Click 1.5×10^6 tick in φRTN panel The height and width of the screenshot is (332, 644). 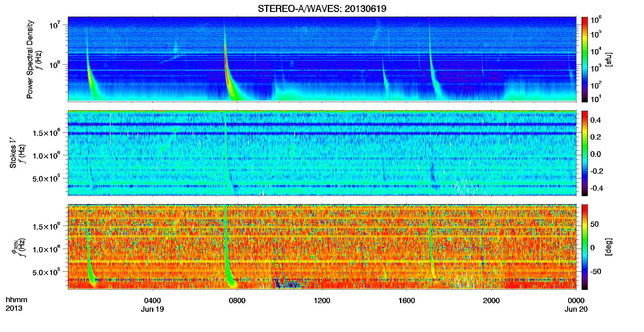(46, 227)
